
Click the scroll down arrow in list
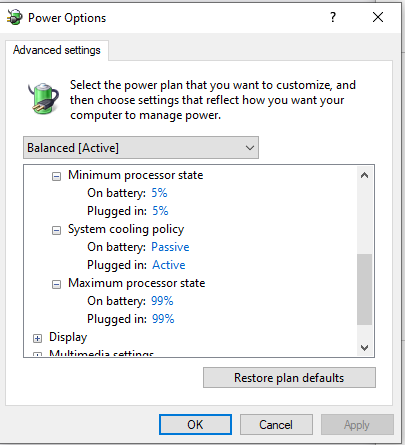click(x=364, y=348)
